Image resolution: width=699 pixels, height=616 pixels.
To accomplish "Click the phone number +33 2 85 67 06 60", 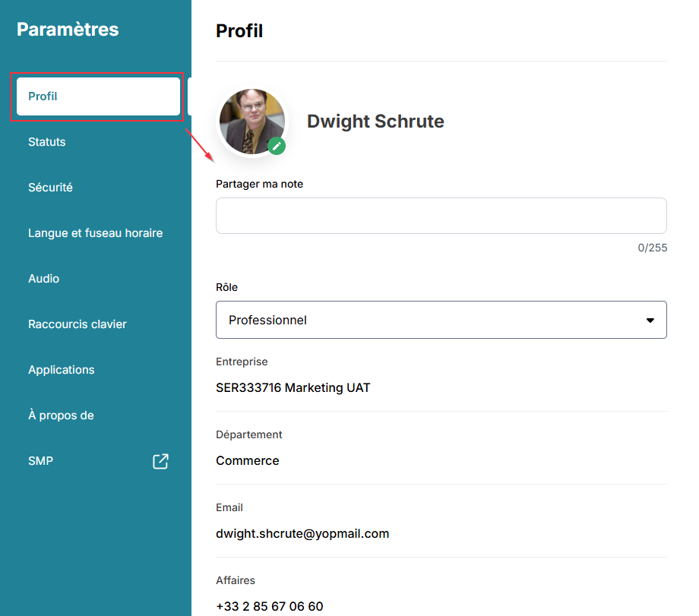I will 270,606.
